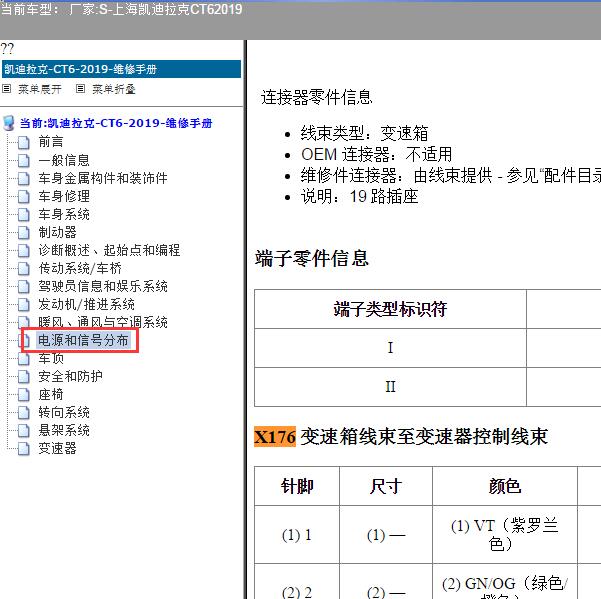Image resolution: width=601 pixels, height=599 pixels.
Task: Click the 线束类型：变速箱 bullet line
Action: (364, 133)
